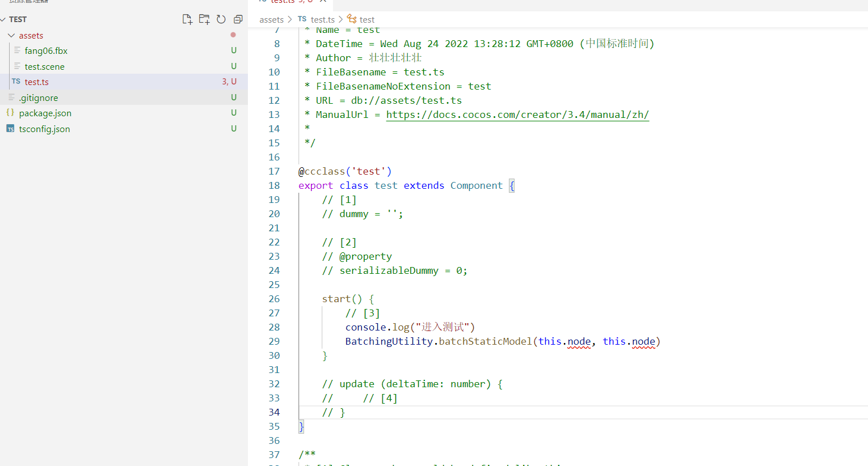This screenshot has width=868, height=466.
Task: Click line number 29 in the editor
Action: tap(274, 341)
